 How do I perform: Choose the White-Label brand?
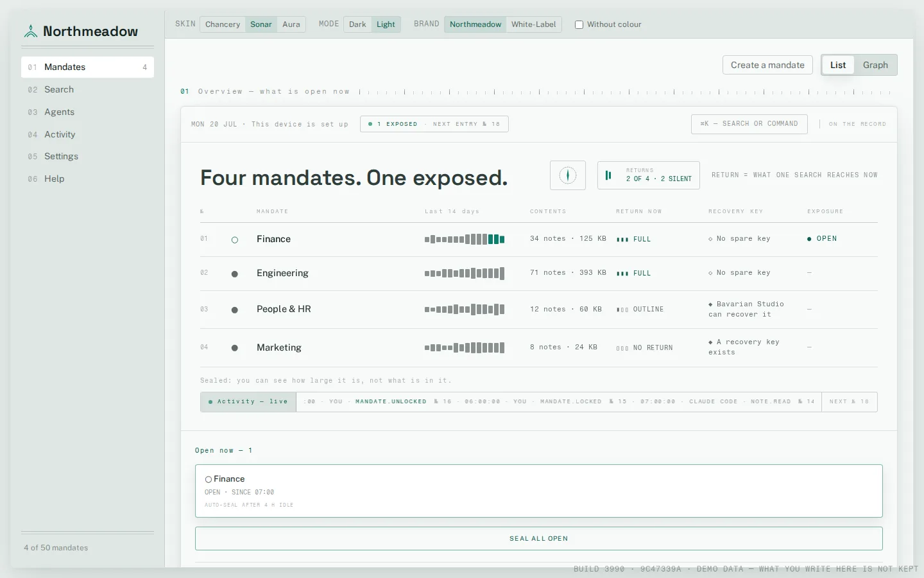(x=534, y=24)
